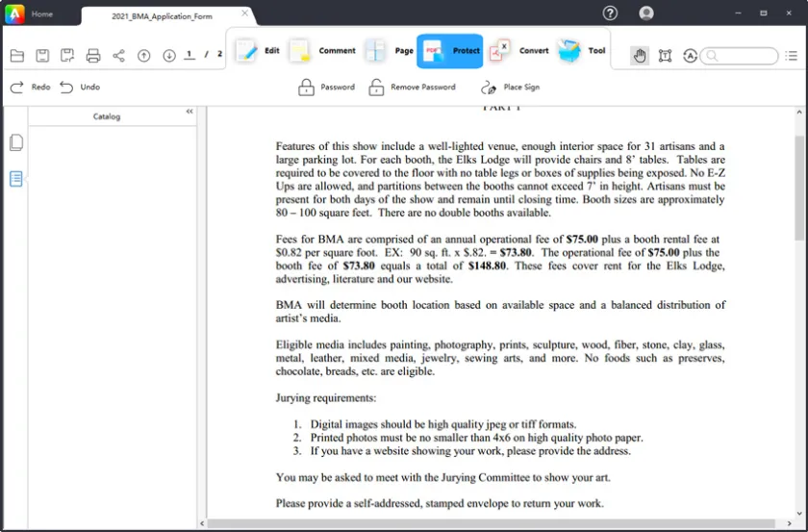Open the user account profile icon
This screenshot has width=808, height=532.
point(646,13)
